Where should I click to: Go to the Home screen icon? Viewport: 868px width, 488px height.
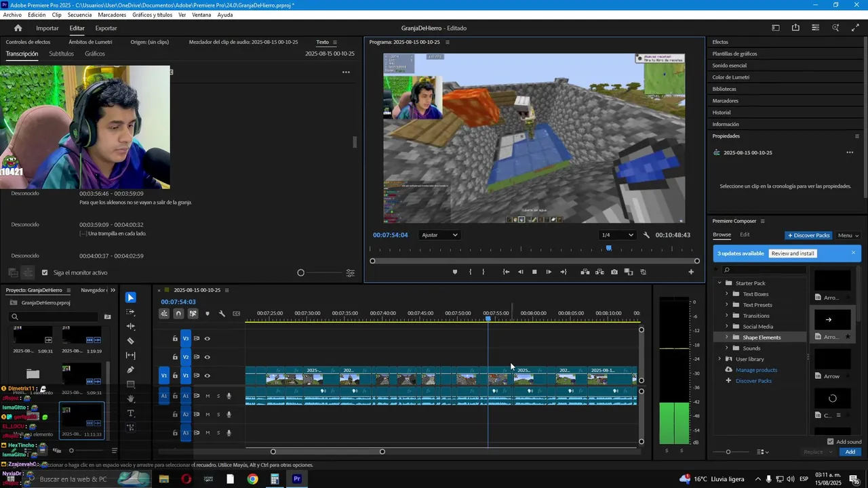click(x=18, y=28)
